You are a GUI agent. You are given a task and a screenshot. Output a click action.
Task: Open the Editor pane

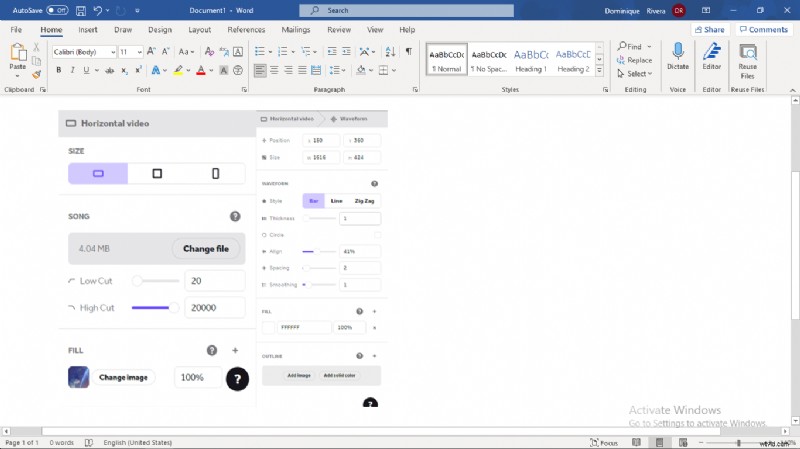pyautogui.click(x=711, y=56)
